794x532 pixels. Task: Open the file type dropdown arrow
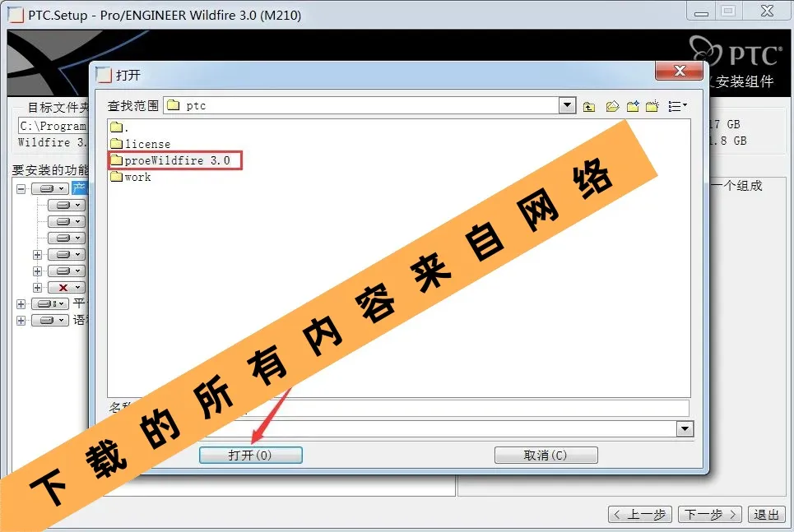pos(685,428)
